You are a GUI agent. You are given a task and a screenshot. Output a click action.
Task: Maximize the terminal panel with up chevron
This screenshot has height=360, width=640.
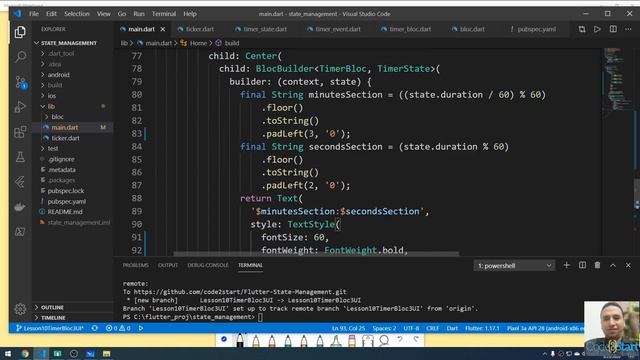pyautogui.click(x=613, y=265)
